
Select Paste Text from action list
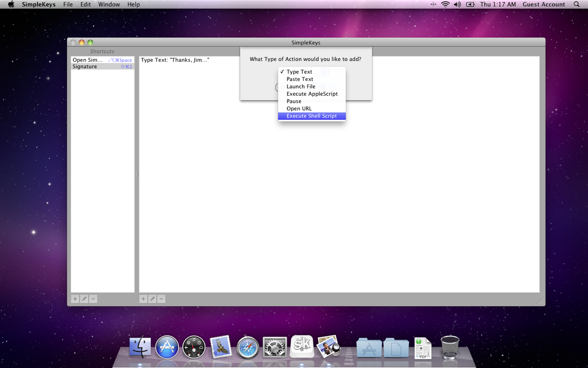[x=300, y=79]
